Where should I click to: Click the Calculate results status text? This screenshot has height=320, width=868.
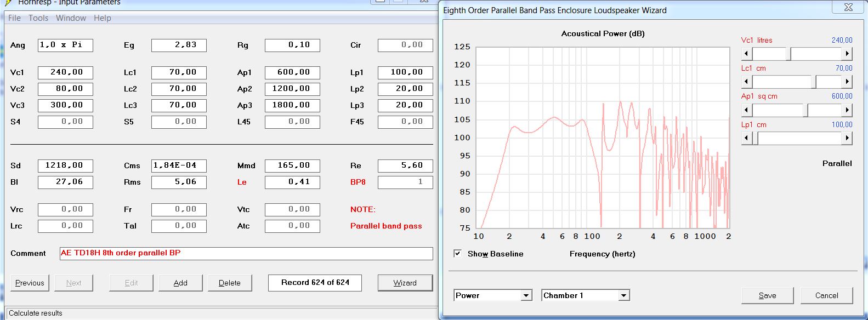pos(36,313)
